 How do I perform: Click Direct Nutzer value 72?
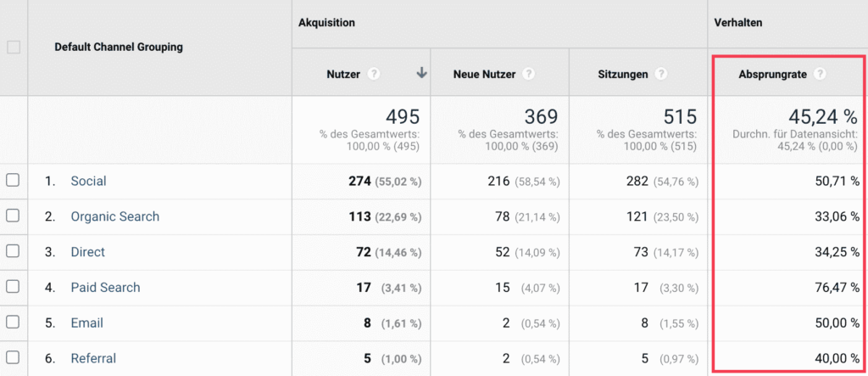363,252
